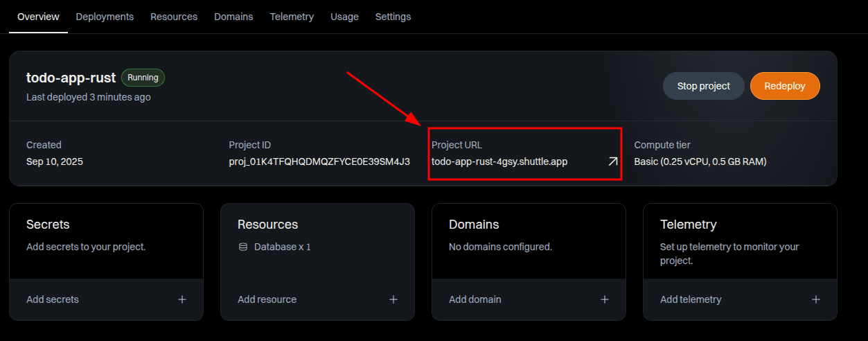The width and height of the screenshot is (868, 341).
Task: Click the Project ID value text
Action: 319,161
